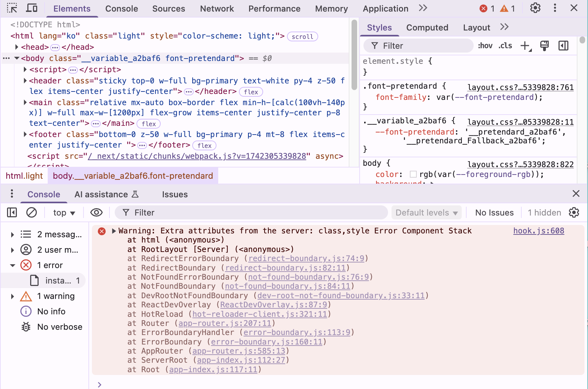Open console settings gear icon
Screen dimensions: 588x389
(574, 213)
